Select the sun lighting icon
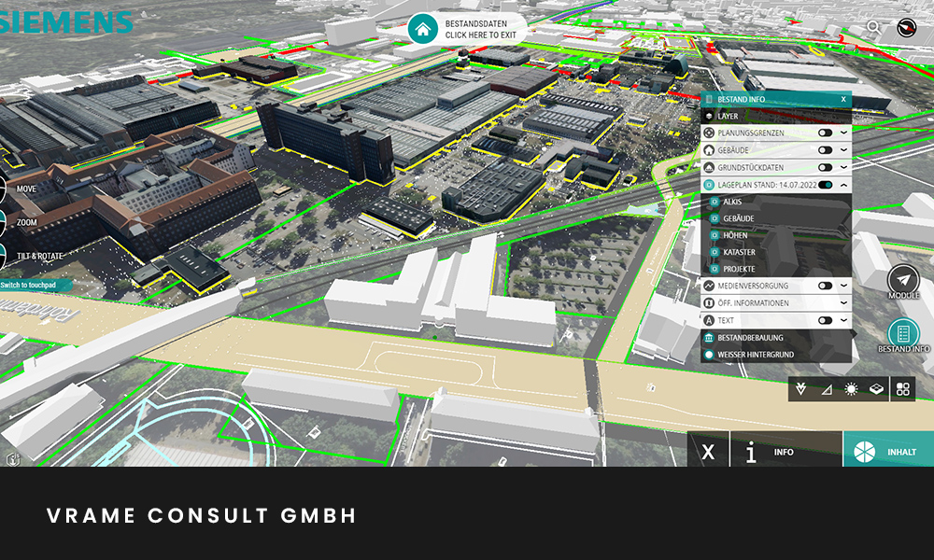Viewport: 934px width, 560px height. [851, 389]
